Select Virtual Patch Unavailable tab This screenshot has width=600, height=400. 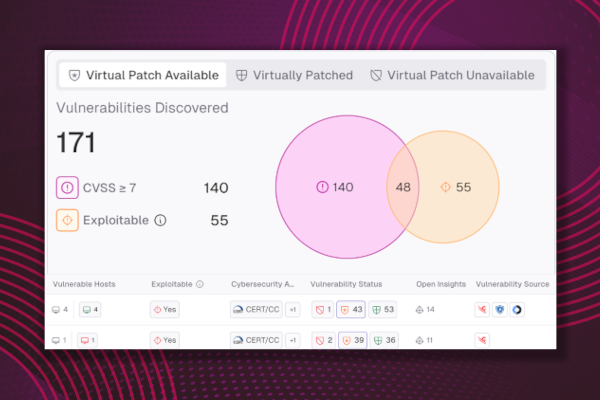452,75
